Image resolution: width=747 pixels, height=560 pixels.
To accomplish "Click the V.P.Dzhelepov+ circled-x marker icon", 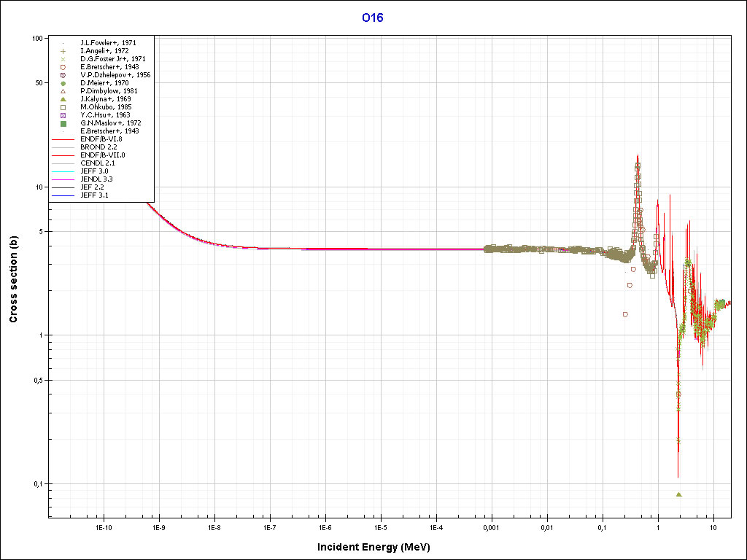I will tap(63, 75).
